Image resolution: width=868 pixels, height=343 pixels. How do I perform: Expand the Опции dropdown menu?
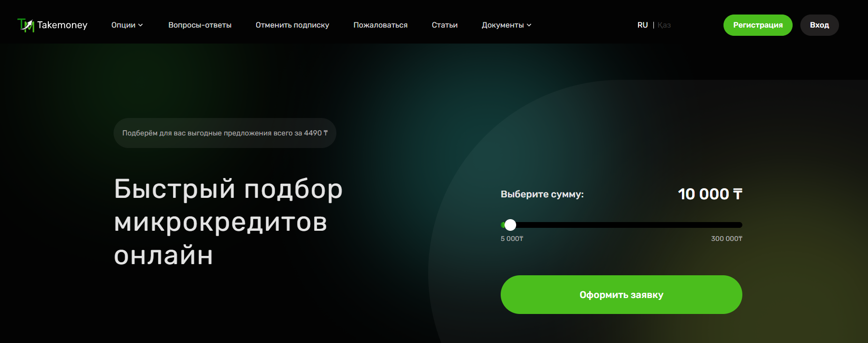pos(127,25)
